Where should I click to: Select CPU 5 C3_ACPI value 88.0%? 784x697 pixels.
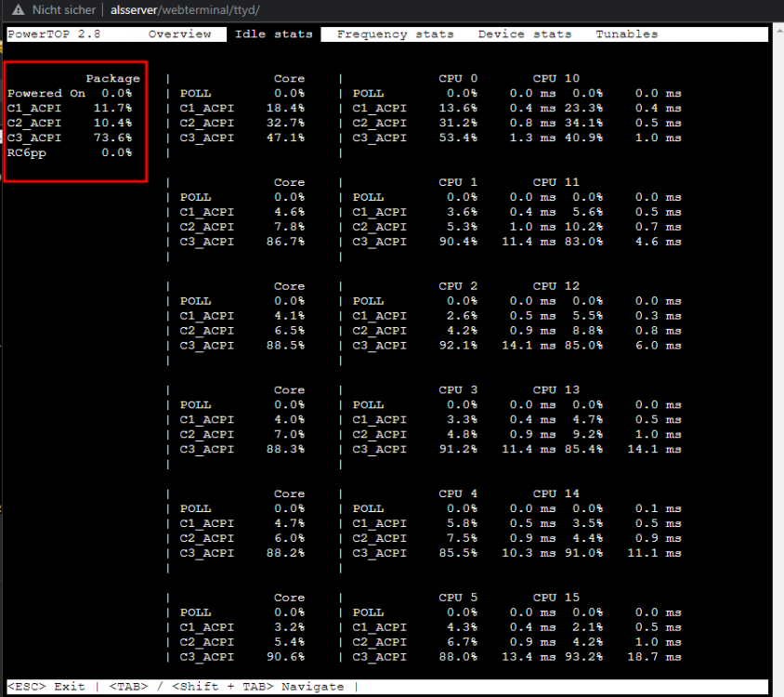(x=458, y=656)
